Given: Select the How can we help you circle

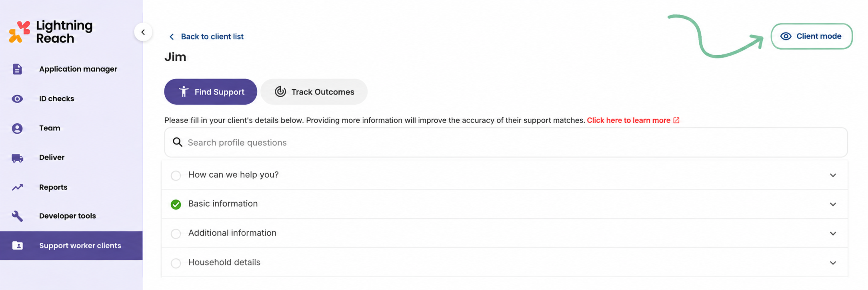Looking at the screenshot, I should 176,176.
